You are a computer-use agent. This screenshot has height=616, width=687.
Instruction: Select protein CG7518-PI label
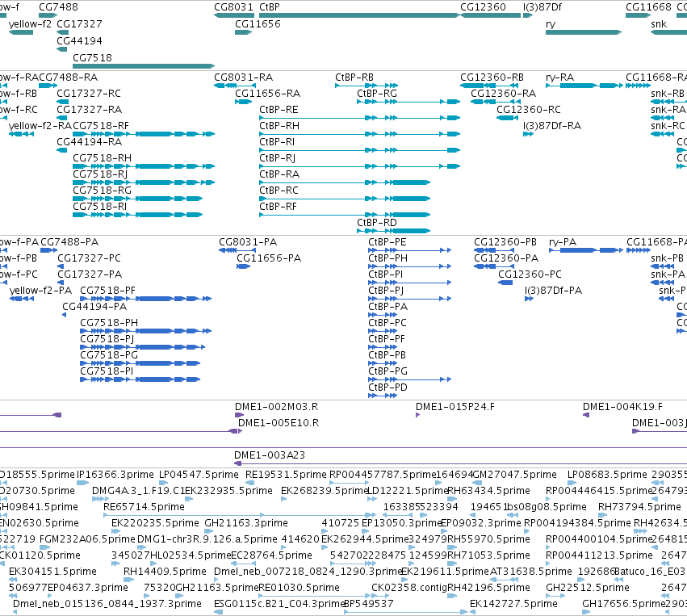pyautogui.click(x=107, y=371)
